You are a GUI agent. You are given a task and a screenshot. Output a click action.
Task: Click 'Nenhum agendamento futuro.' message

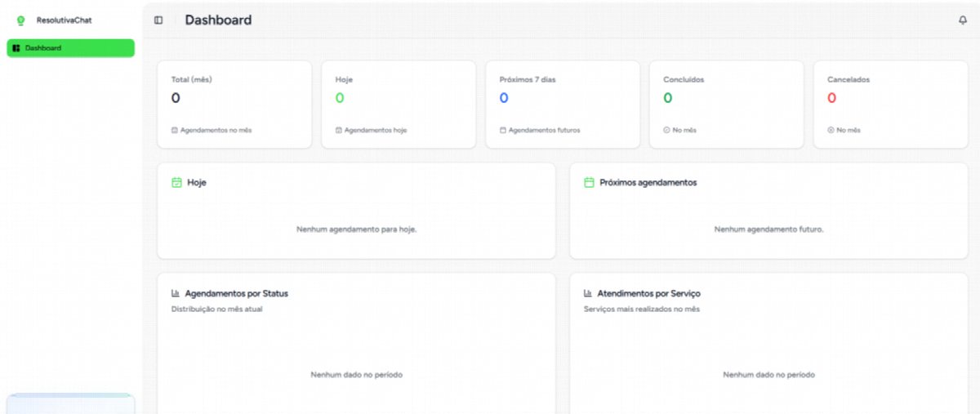tap(769, 229)
